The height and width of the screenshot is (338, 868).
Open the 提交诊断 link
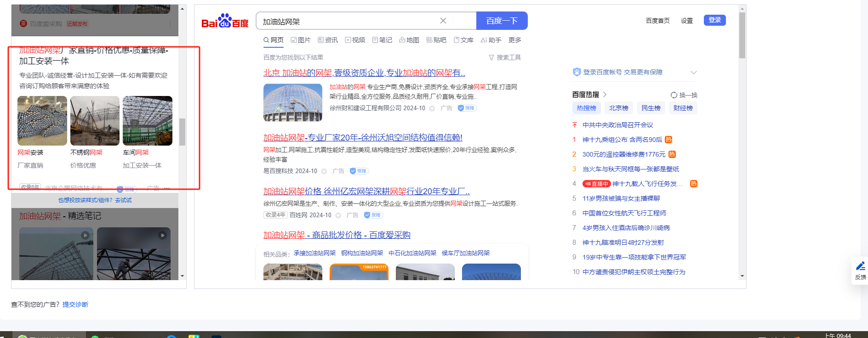point(75,304)
